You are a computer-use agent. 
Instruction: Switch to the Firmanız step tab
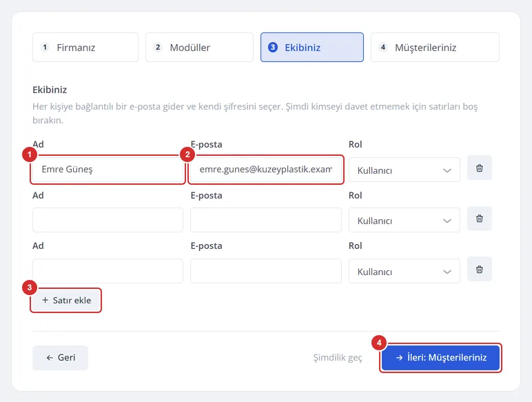[85, 47]
